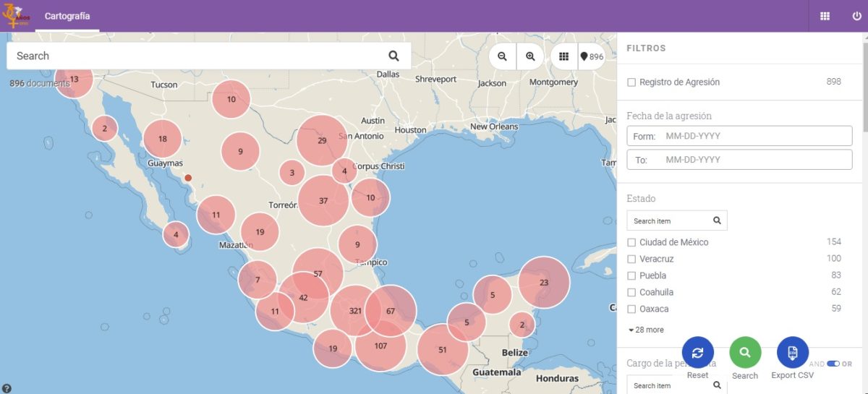
Task: Open the help question mark icon
Action: coord(7,388)
